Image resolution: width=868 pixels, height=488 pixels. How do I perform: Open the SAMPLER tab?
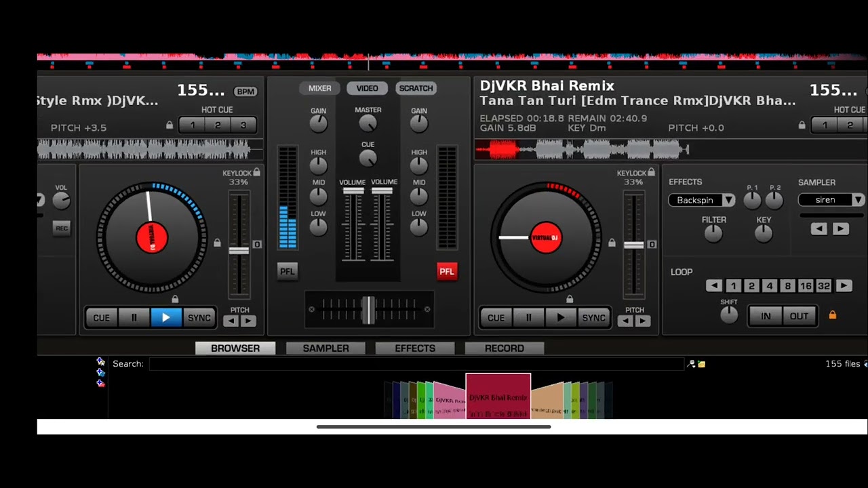point(325,348)
